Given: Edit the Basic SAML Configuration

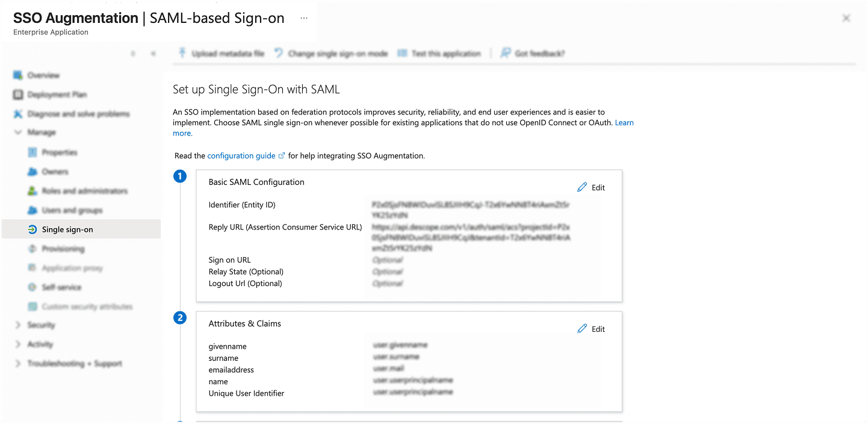Looking at the screenshot, I should click(x=591, y=187).
